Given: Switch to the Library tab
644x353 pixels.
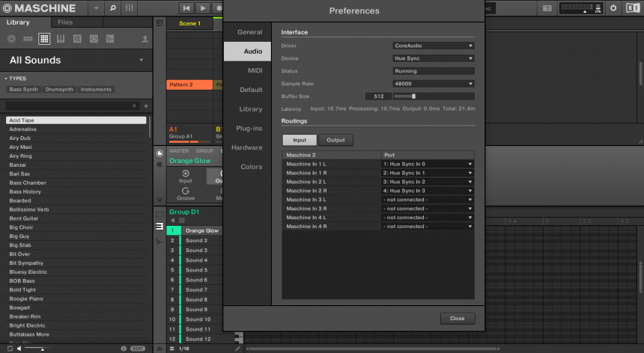Looking at the screenshot, I should 18,22.
